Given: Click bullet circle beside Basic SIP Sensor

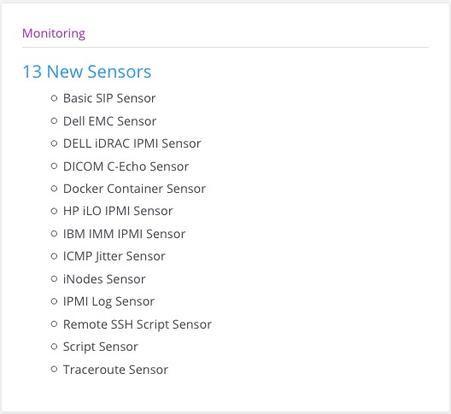Looking at the screenshot, I should tap(54, 98).
